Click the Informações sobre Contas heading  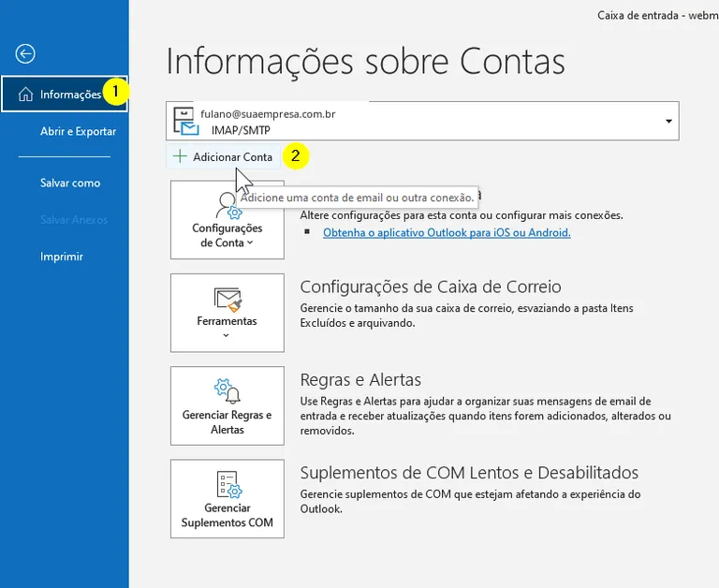click(x=365, y=62)
